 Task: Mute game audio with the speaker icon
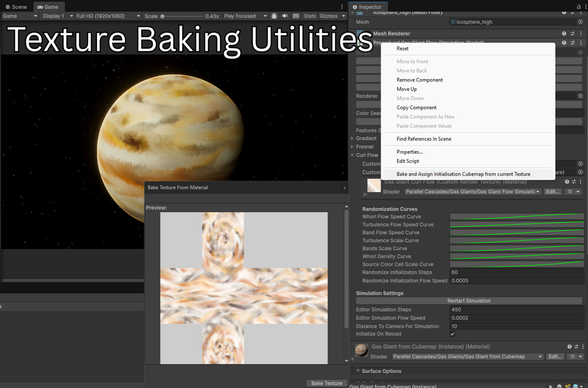point(285,16)
